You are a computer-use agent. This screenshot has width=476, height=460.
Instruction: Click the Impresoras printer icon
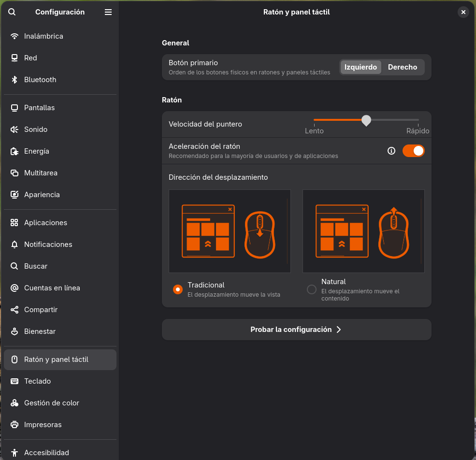pyautogui.click(x=14, y=425)
